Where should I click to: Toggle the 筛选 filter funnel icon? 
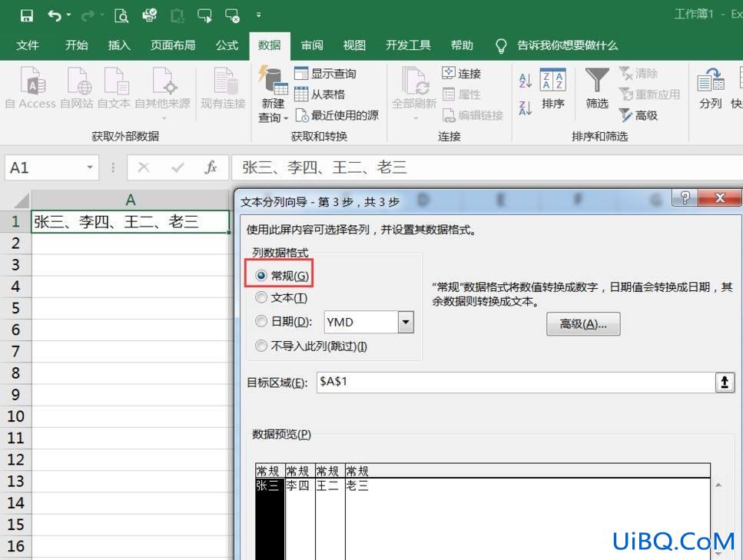click(597, 88)
